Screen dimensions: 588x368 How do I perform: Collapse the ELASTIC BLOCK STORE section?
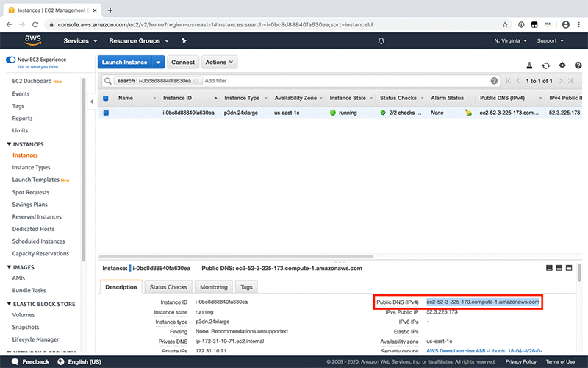[x=9, y=304]
